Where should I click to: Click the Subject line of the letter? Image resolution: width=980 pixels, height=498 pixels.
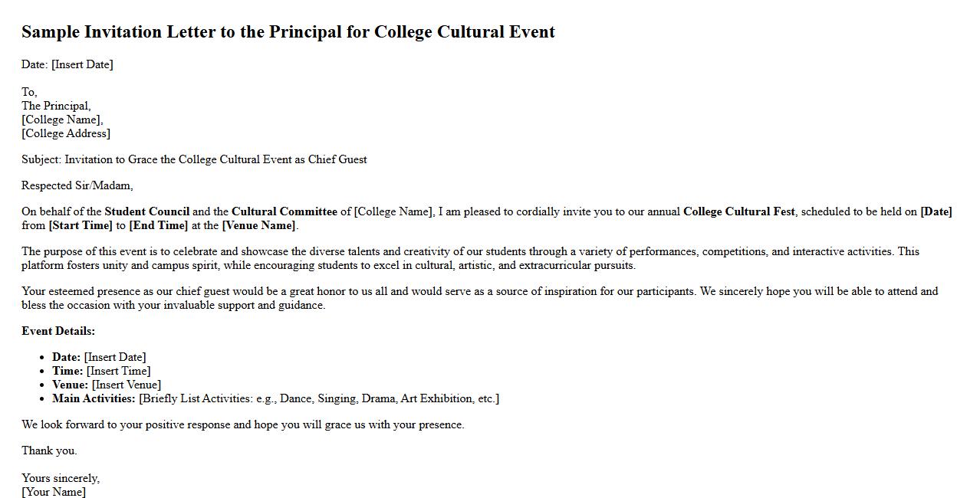[x=194, y=159]
